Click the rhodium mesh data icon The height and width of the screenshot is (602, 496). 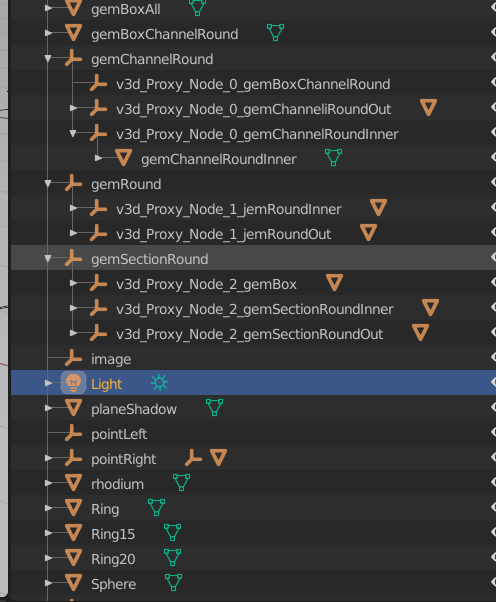click(x=181, y=482)
